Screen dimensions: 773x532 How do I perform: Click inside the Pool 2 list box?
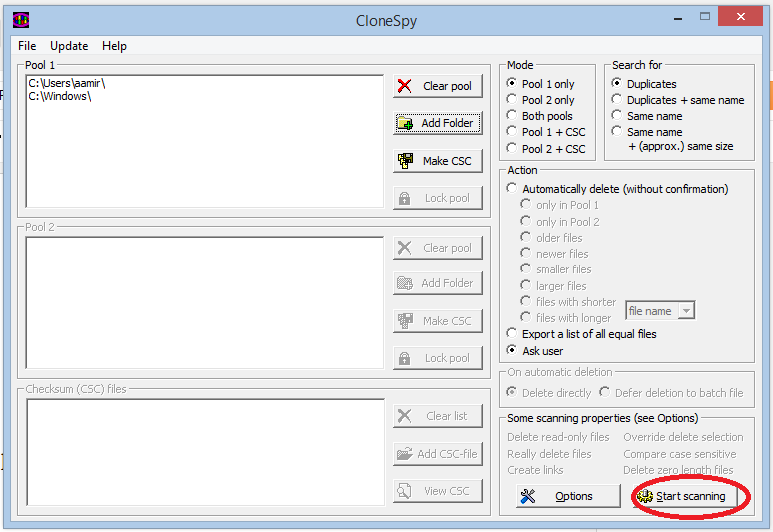tap(205, 302)
